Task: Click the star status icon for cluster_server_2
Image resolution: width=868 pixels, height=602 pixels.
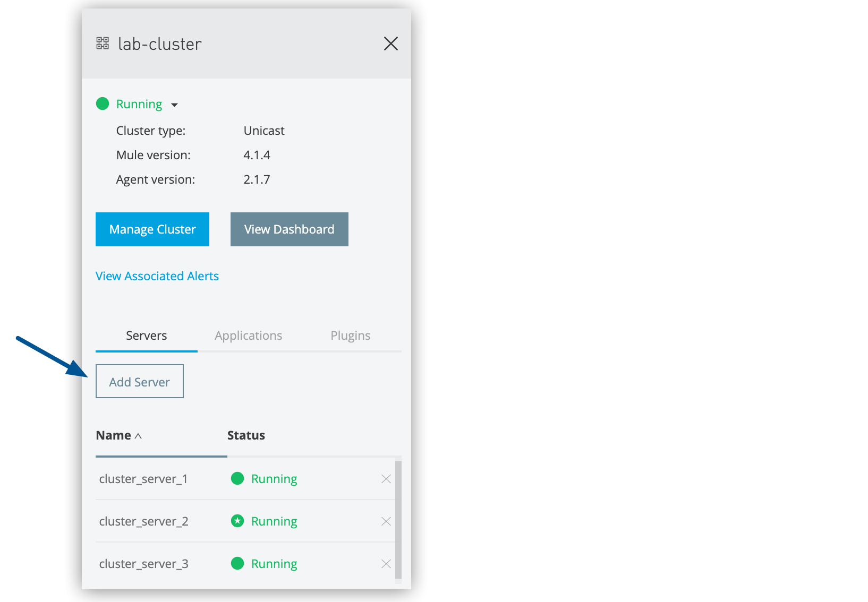Action: 237,521
